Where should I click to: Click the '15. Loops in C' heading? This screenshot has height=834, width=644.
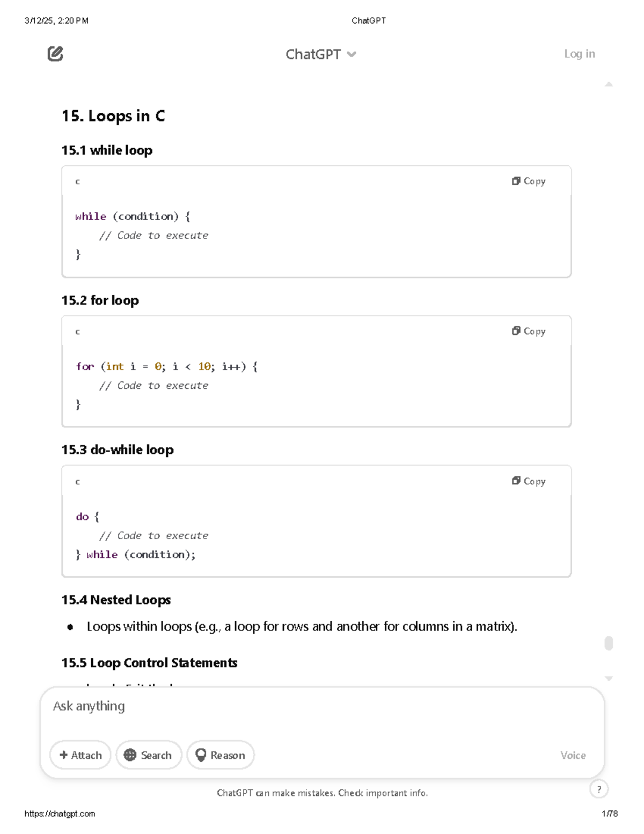point(113,116)
